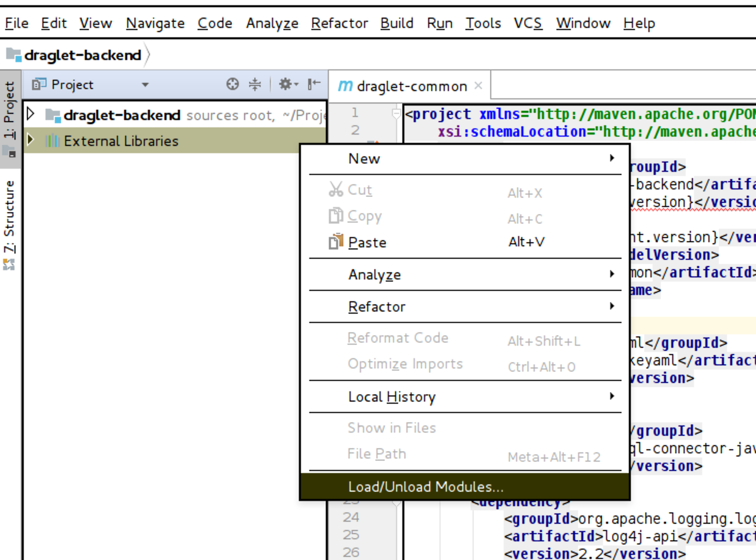Screen dimensions: 756x560
Task: Collapse the project tag fold marker
Action: coord(396,113)
